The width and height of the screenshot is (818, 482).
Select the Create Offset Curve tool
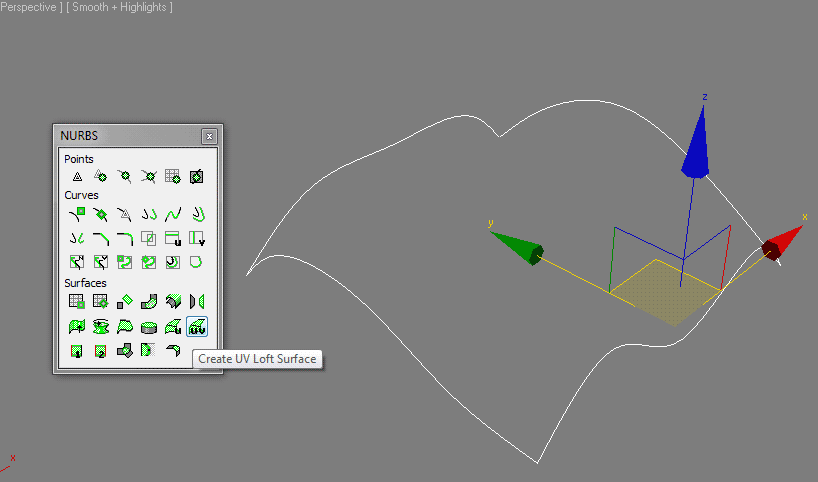tap(197, 214)
